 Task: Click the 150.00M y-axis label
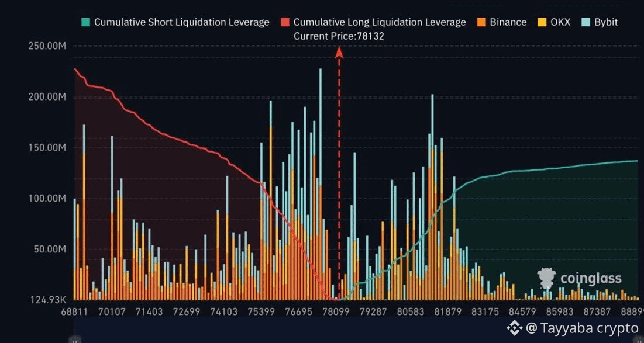[x=47, y=148]
